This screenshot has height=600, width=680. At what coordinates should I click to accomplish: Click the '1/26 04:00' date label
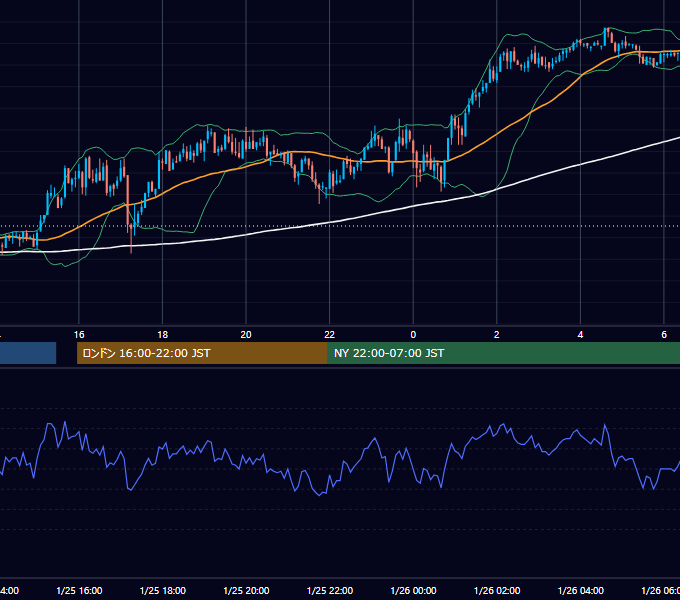tap(581, 590)
